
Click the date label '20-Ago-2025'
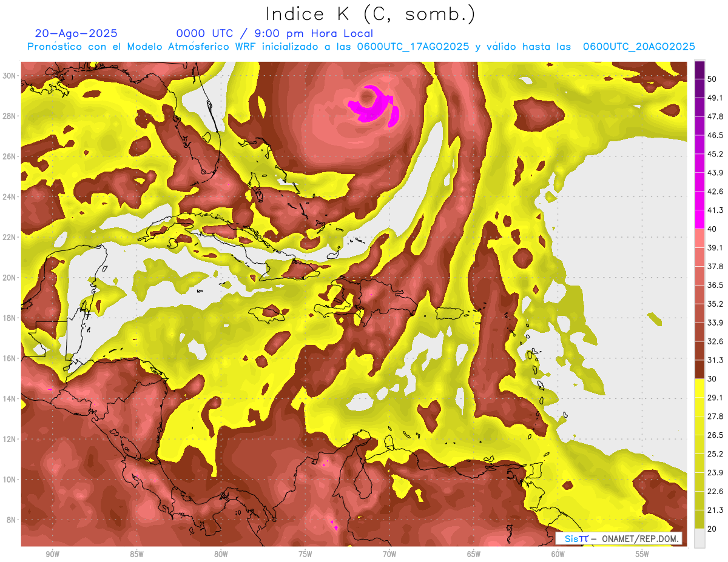point(76,33)
